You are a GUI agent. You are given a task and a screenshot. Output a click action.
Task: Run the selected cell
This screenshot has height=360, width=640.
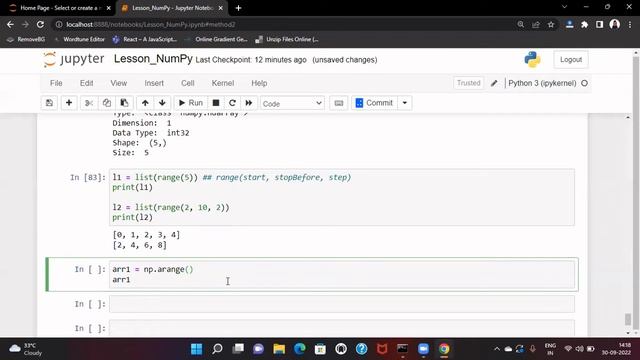191,103
